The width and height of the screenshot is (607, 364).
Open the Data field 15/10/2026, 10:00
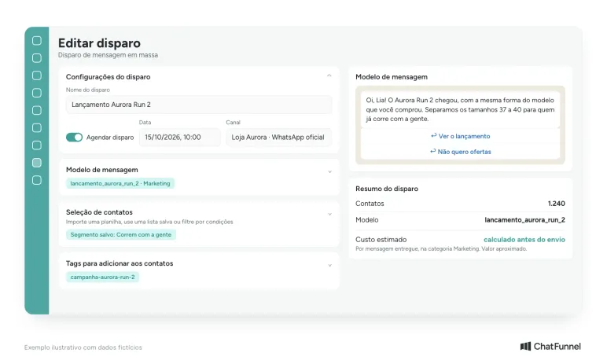click(x=179, y=137)
